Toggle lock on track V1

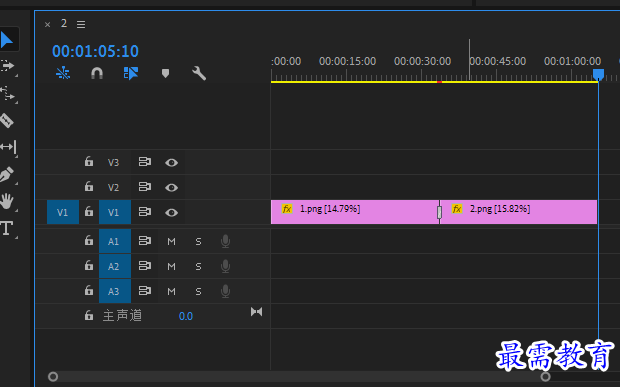[89, 211]
